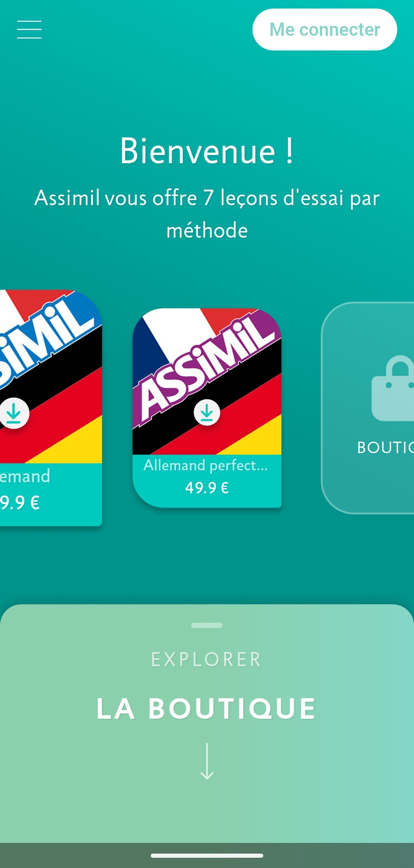Tap the 7 leçons d'essai offer text
This screenshot has width=414, height=868.
point(207,214)
